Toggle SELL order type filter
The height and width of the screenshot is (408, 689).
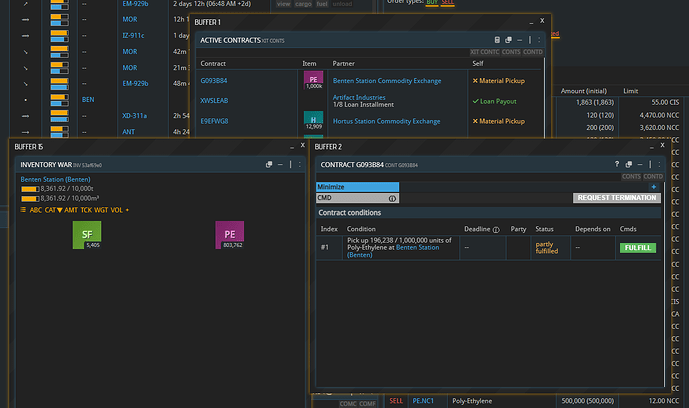click(447, 2)
